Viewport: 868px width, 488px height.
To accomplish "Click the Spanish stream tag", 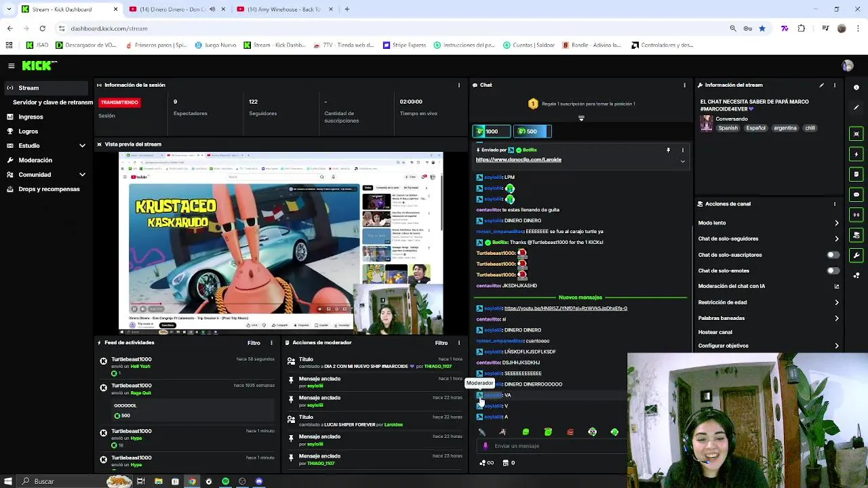I will point(728,128).
